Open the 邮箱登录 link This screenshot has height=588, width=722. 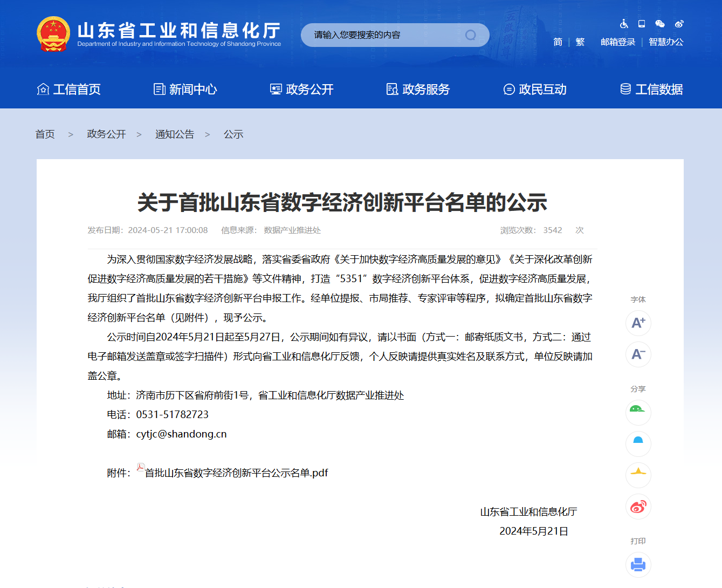tap(618, 42)
